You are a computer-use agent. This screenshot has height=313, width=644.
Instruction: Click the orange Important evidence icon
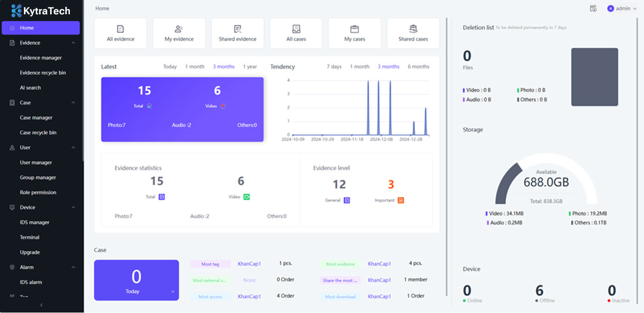[401, 200]
